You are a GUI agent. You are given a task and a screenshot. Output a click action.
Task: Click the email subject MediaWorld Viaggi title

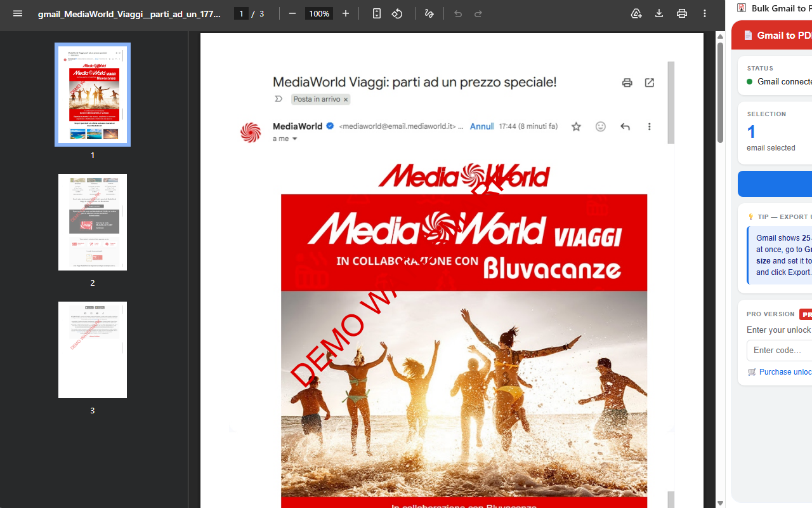pyautogui.click(x=414, y=82)
